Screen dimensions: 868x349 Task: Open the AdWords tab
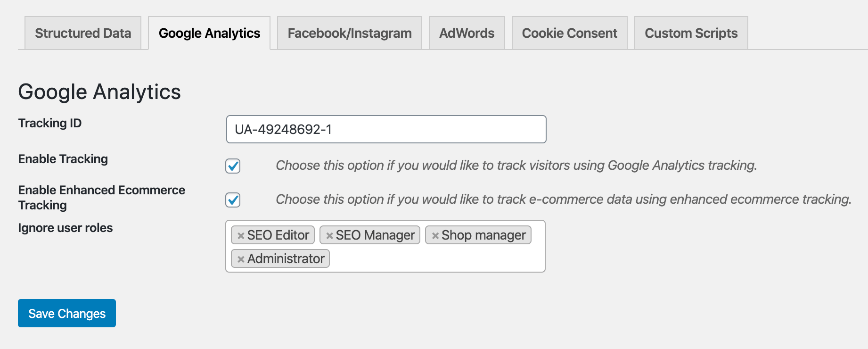click(x=467, y=33)
